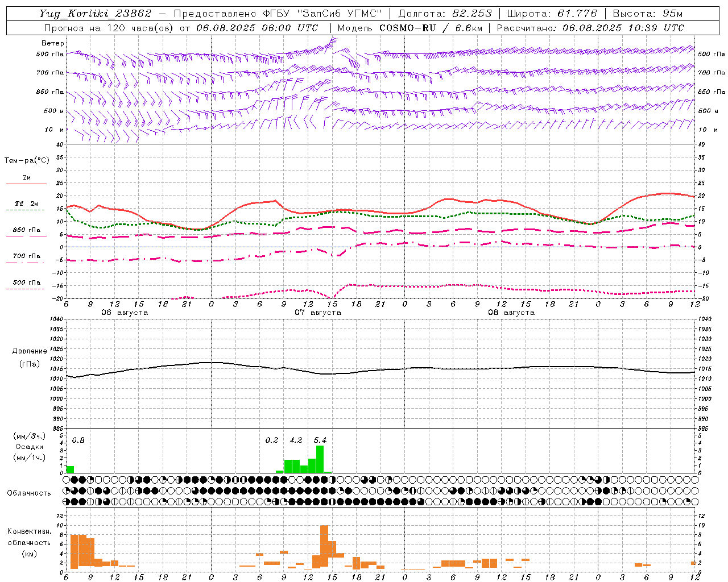
Task: Click the Широта: 61.776 value
Action: [552, 14]
